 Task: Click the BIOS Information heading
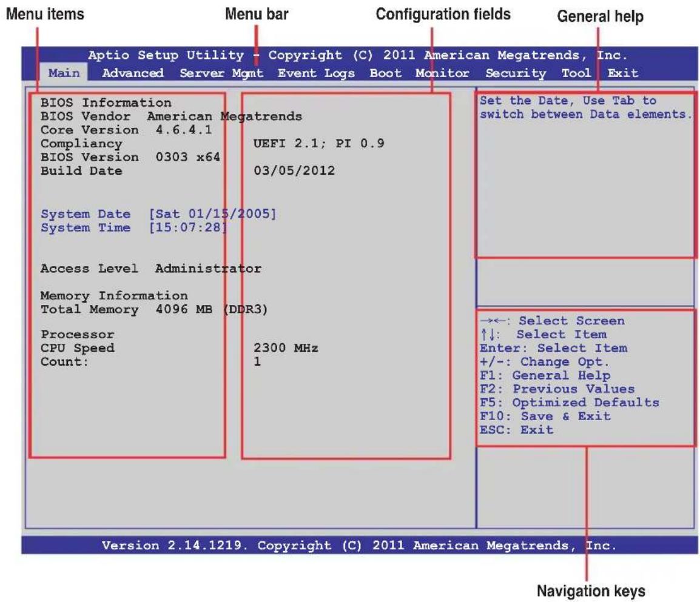[106, 102]
